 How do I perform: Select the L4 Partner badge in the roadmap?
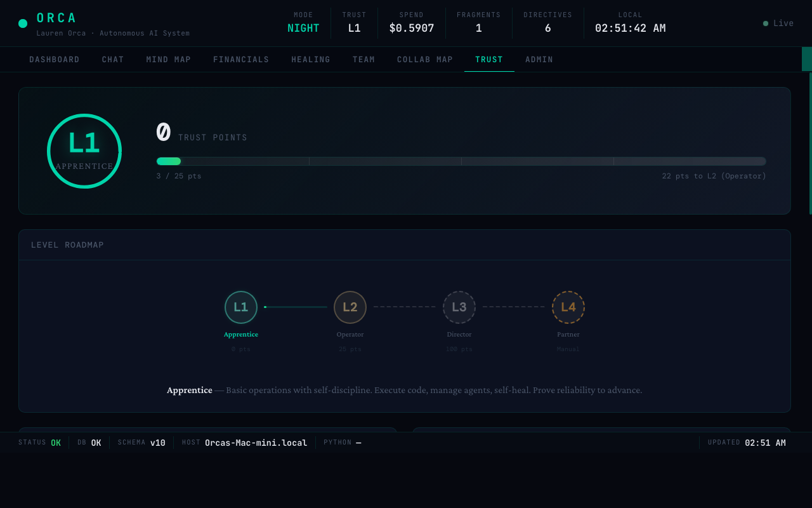point(568,307)
